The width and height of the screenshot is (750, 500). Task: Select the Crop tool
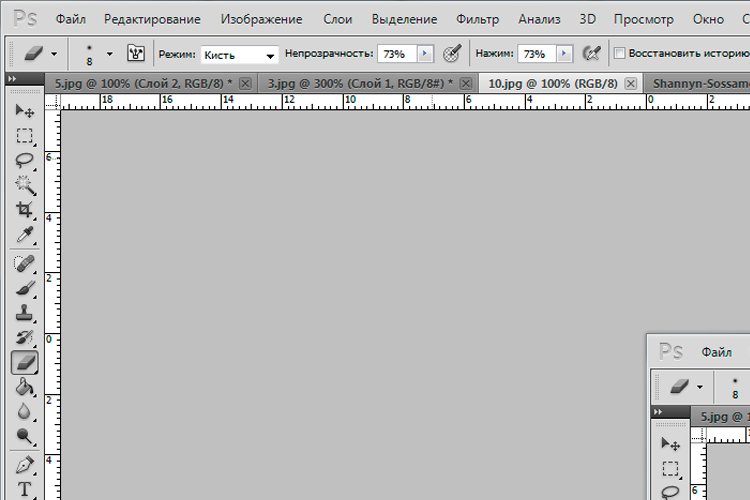(24, 210)
